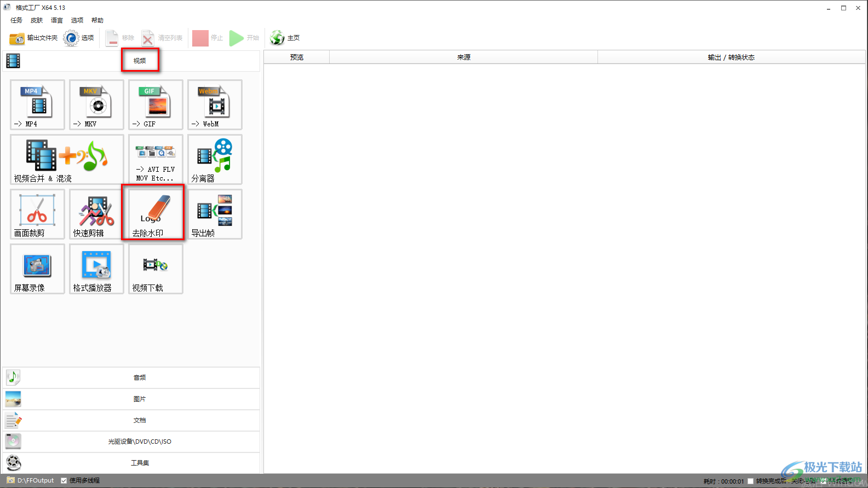
Task: Open the 任务 menu
Action: click(16, 20)
